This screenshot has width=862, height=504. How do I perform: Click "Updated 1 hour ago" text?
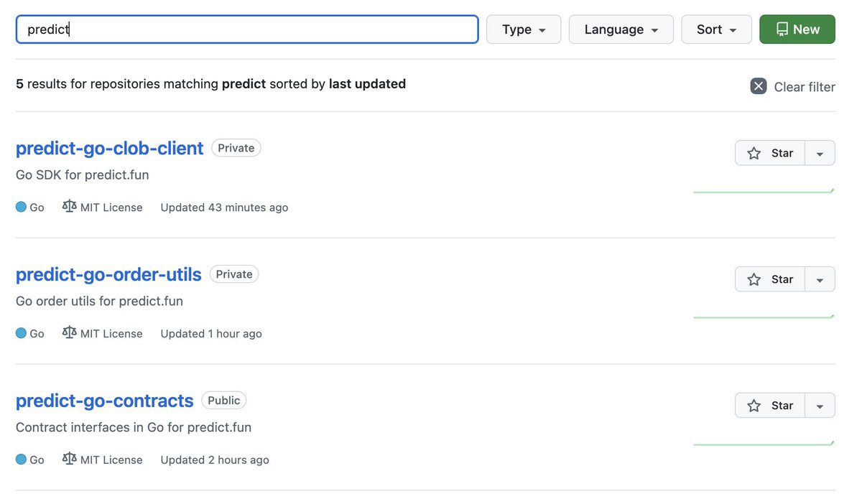point(211,334)
